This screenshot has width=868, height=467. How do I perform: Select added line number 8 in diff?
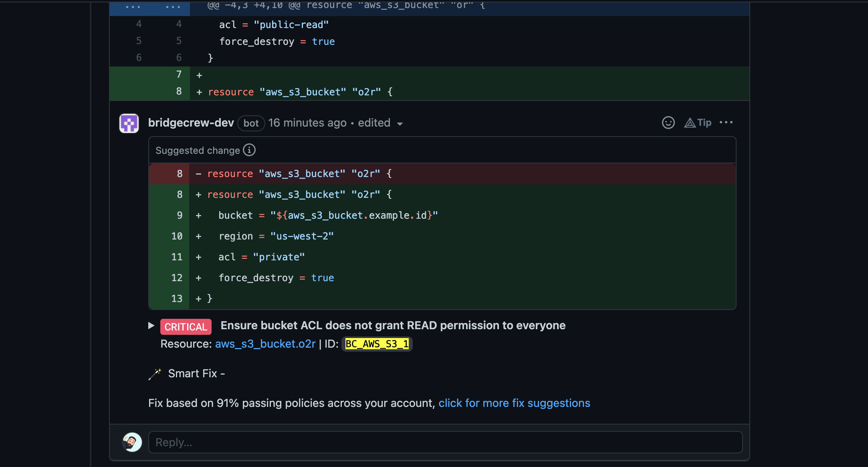coord(179,92)
